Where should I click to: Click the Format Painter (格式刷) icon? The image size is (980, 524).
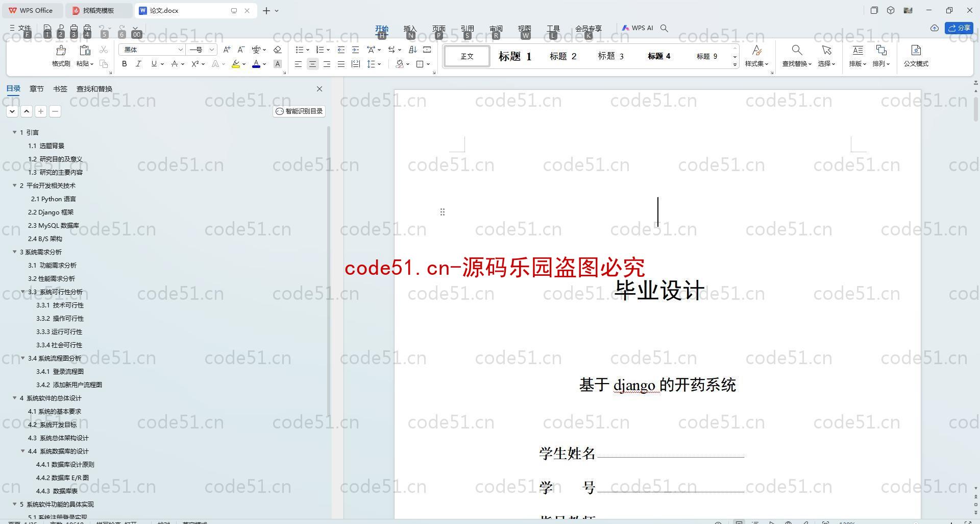(x=61, y=50)
